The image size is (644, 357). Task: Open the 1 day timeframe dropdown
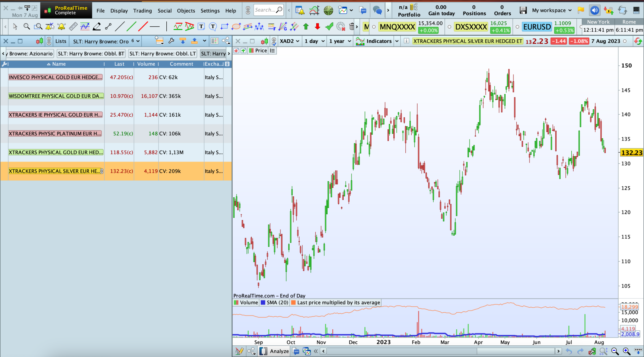pyautogui.click(x=314, y=41)
